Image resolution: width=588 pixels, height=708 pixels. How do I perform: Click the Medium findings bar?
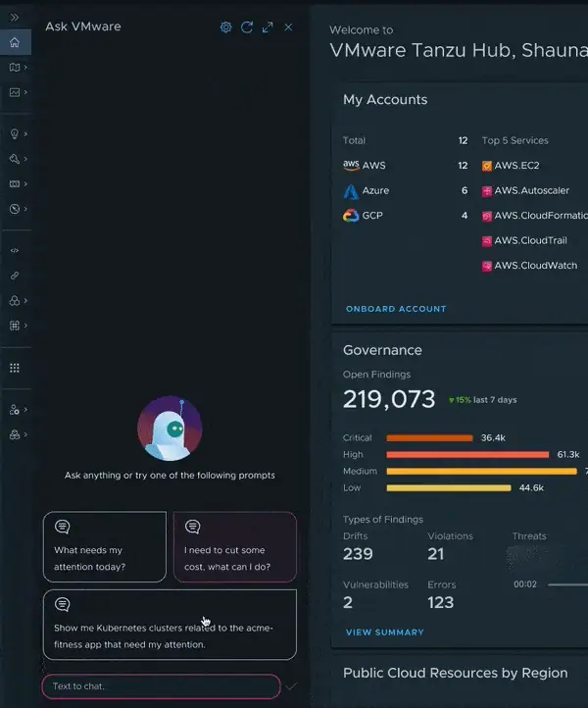pos(481,472)
